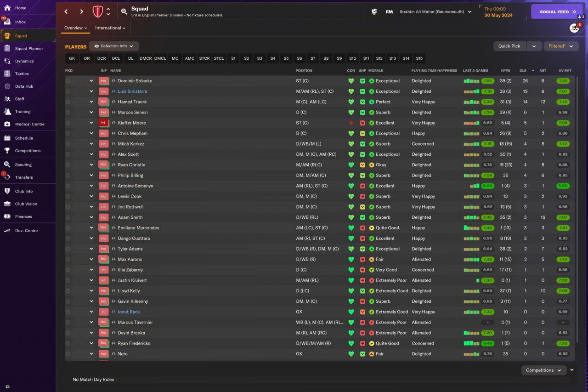
Task: Toggle pick circle for Luis Sinisterra
Action: tap(68, 91)
